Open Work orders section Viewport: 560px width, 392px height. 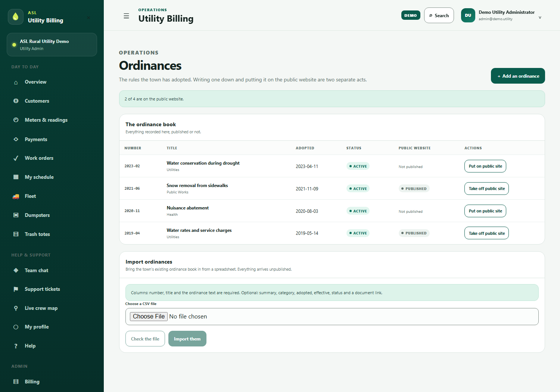(x=52, y=158)
